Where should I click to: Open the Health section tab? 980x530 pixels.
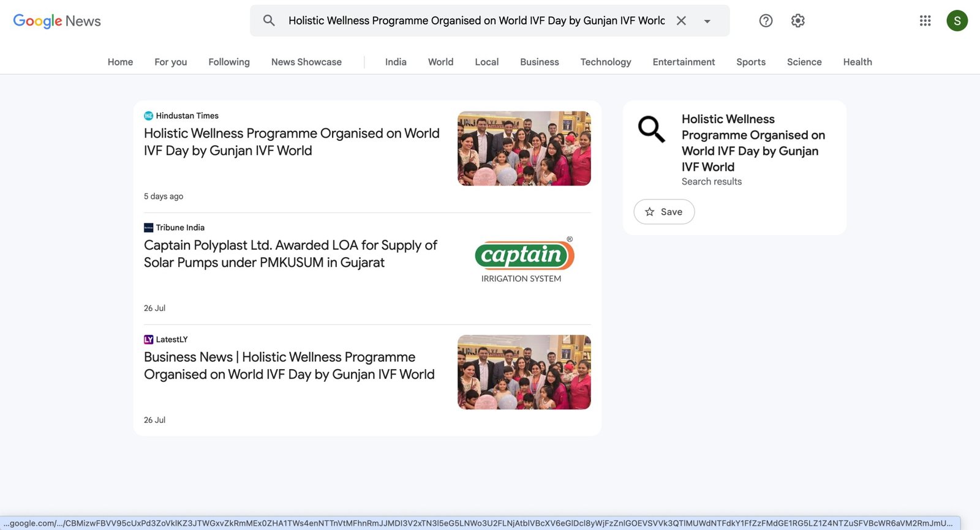(858, 62)
